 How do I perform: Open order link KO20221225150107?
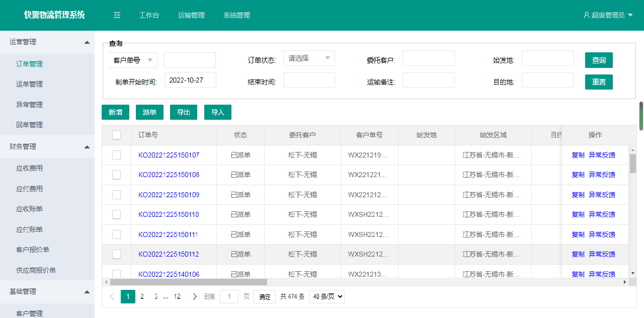tap(169, 155)
